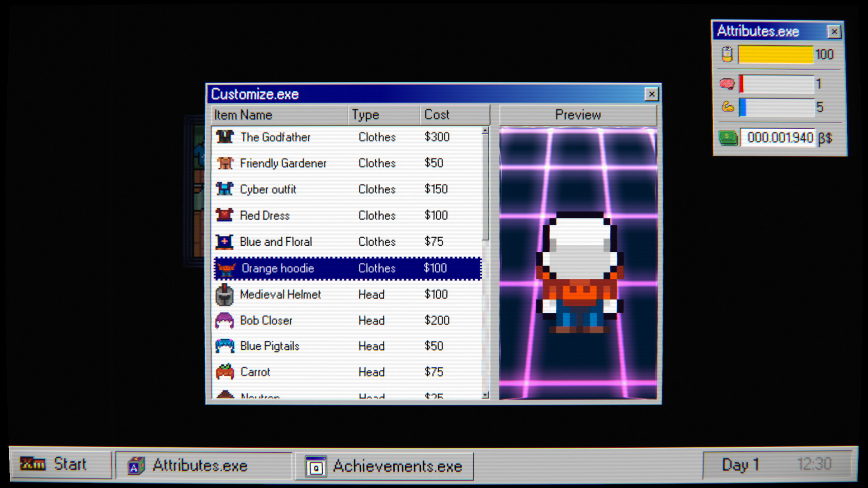Click the 000.001.940 money field
868x488 pixels.
[778, 137]
